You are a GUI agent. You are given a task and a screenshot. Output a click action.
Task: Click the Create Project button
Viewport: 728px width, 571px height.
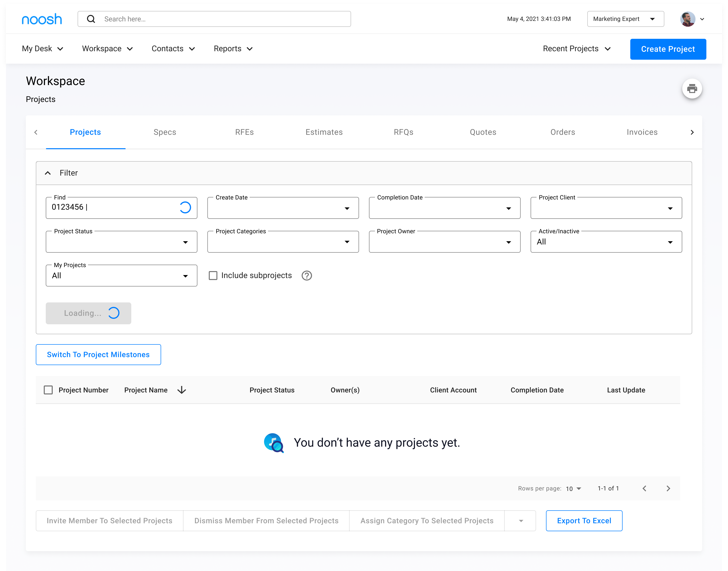668,49
